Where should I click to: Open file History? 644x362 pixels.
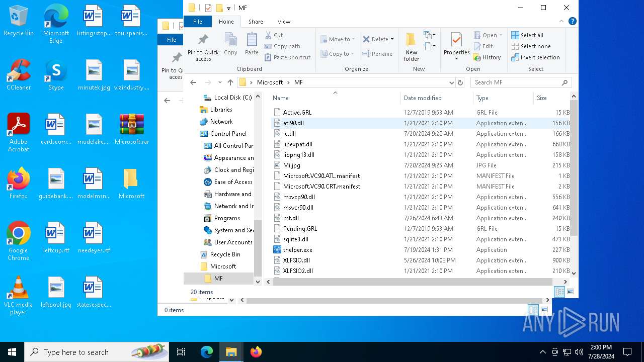[x=487, y=57]
